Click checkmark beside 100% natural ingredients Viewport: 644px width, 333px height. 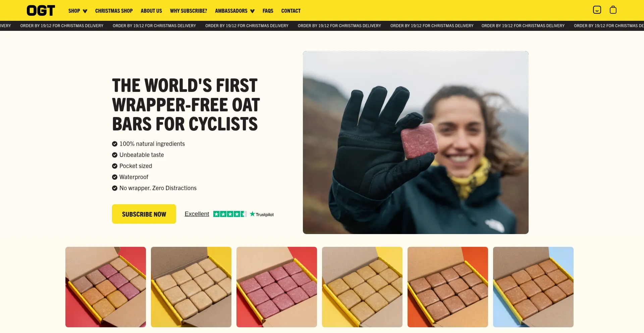point(115,144)
